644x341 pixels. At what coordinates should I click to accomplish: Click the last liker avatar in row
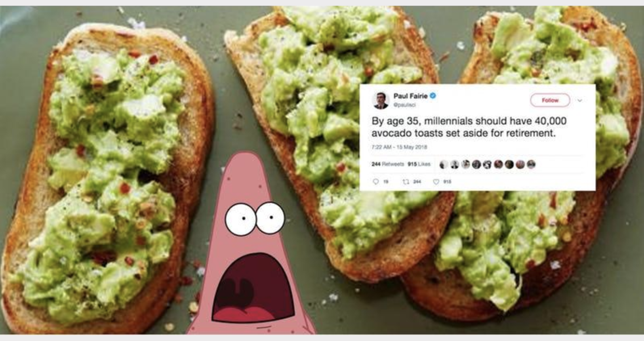(531, 164)
